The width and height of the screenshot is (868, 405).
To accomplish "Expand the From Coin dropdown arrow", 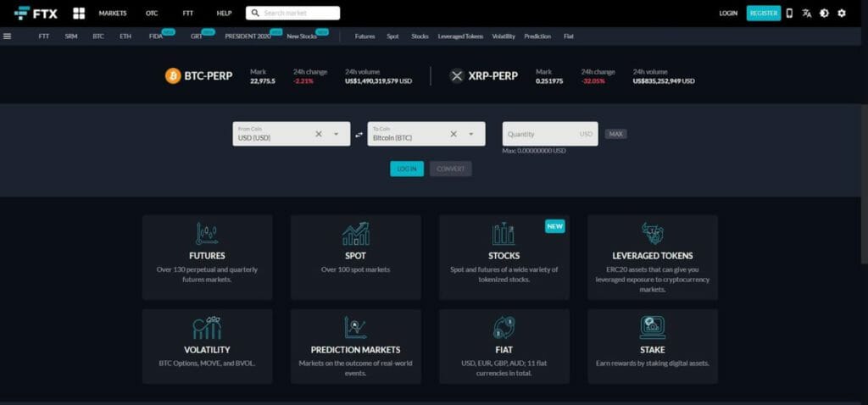I will click(x=336, y=134).
